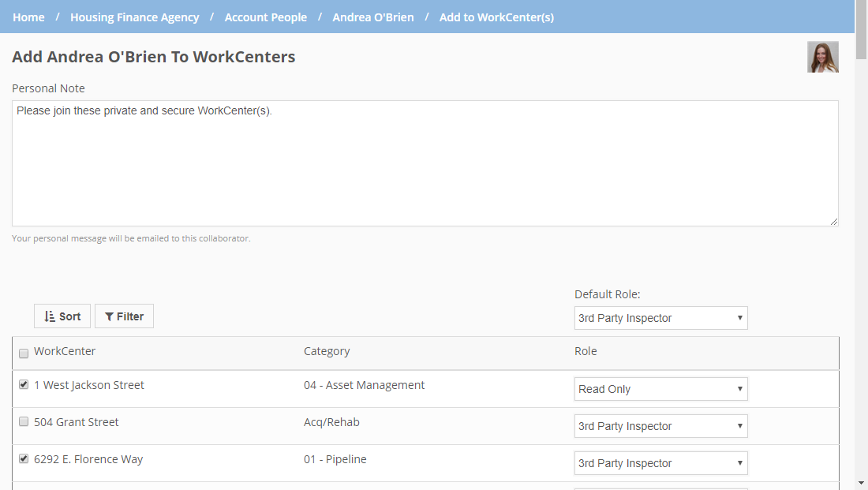Image resolution: width=868 pixels, height=490 pixels.
Task: Click inside the Personal Note text area
Action: click(x=425, y=163)
